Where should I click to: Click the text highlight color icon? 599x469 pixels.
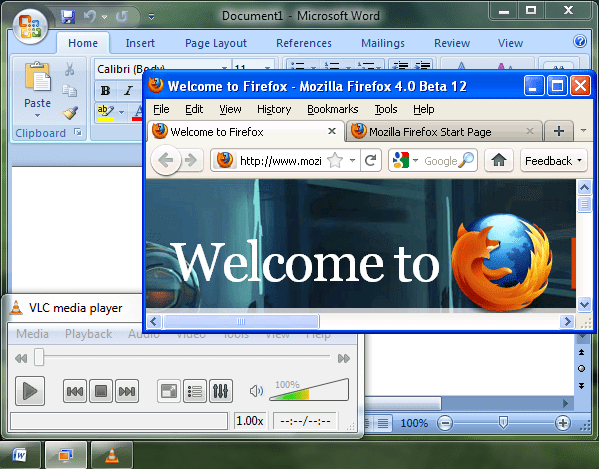[x=106, y=112]
